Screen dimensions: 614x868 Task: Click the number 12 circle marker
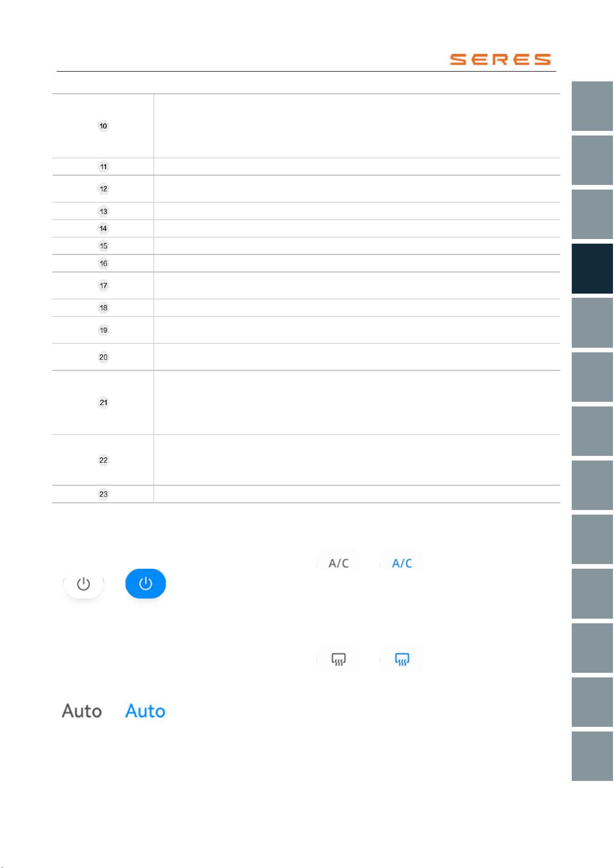[x=104, y=189]
